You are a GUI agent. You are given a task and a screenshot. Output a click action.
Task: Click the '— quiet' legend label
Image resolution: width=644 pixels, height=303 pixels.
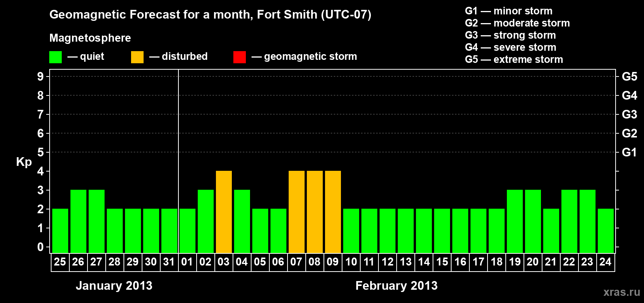[x=86, y=56]
